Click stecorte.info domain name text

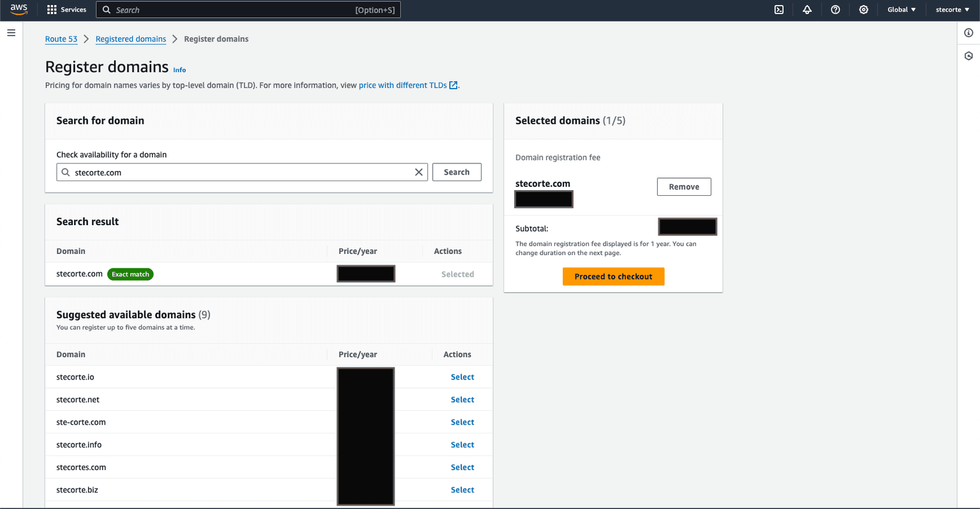click(x=79, y=445)
